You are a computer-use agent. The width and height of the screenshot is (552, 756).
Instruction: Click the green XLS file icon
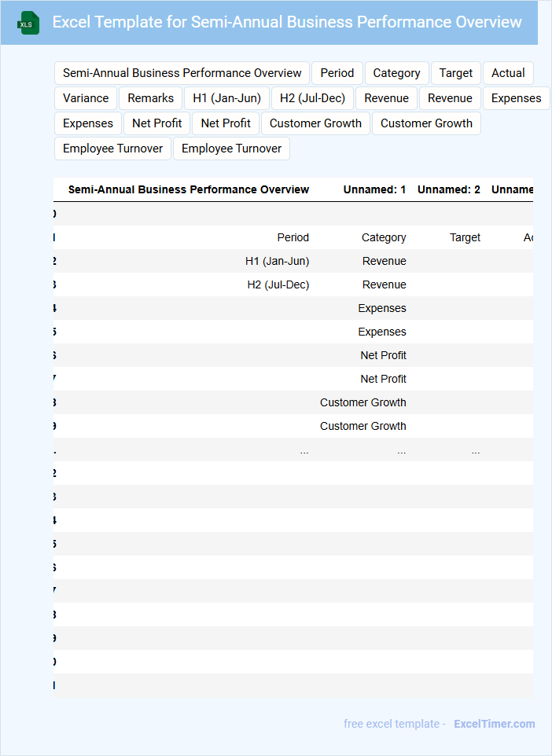coord(28,23)
